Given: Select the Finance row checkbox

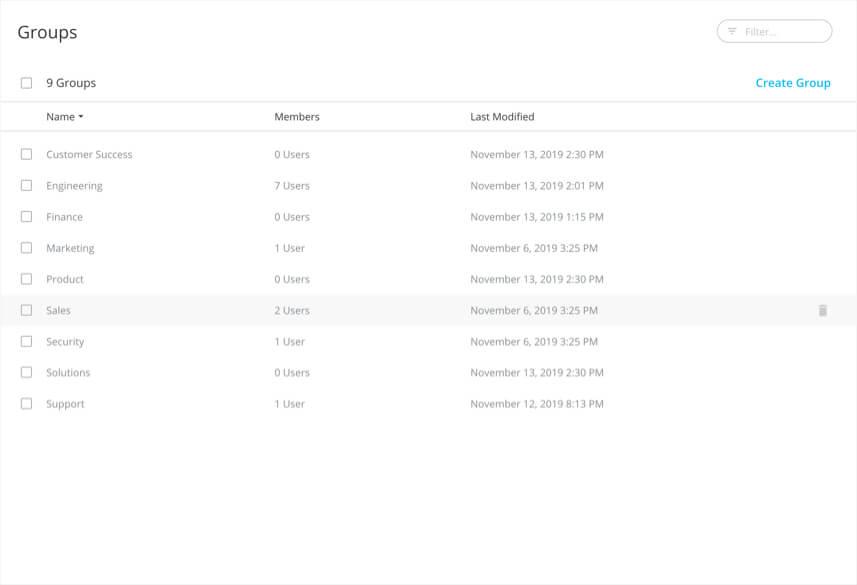Looking at the screenshot, I should 26,217.
